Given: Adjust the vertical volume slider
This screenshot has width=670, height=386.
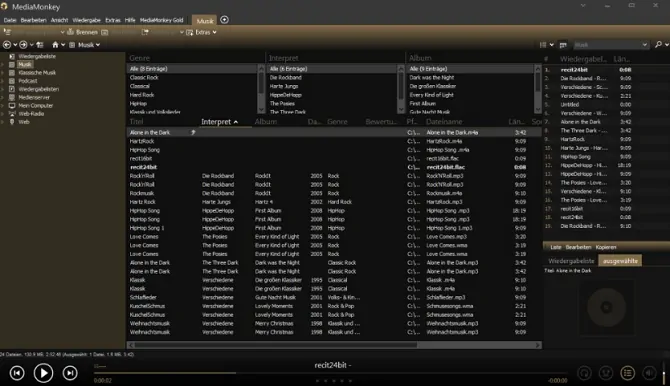Looking at the screenshot, I should pyautogui.click(x=664, y=373).
